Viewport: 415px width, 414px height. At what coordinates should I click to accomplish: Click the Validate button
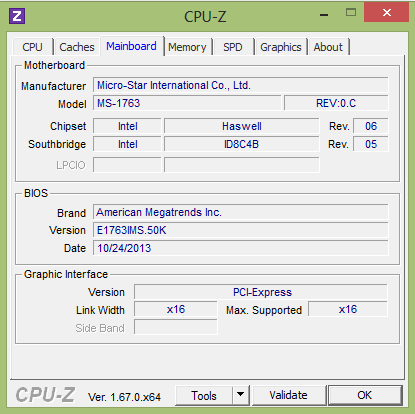click(x=289, y=395)
